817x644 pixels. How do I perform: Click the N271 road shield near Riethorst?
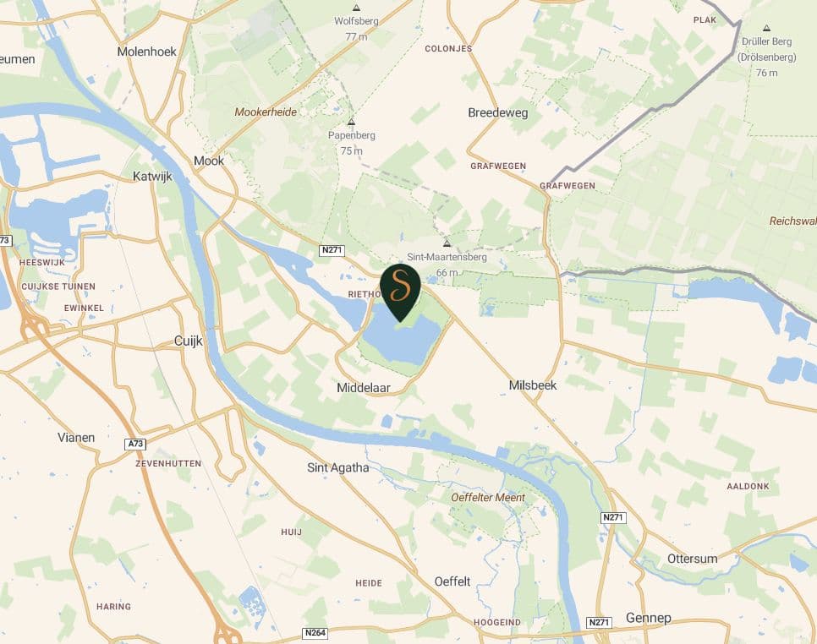point(332,250)
